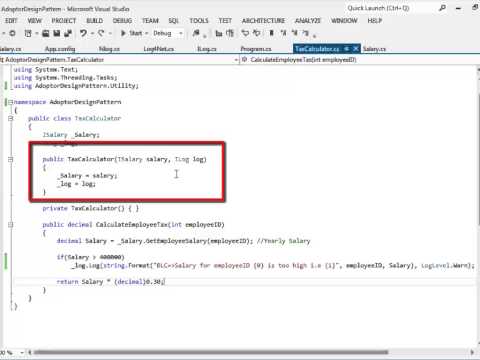Click the "_Salary = salary;" assignment line
480x360 pixels.
pyautogui.click(x=87, y=176)
